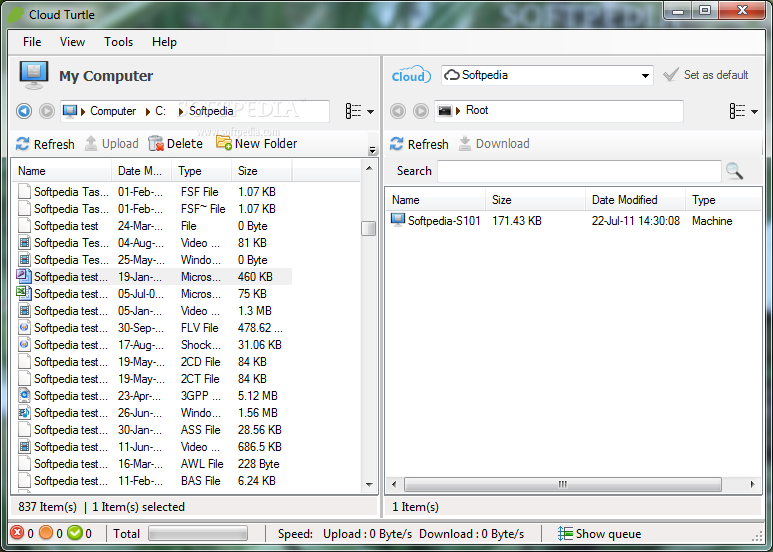Expand the local toolbar overflow arrow

pos(373,150)
